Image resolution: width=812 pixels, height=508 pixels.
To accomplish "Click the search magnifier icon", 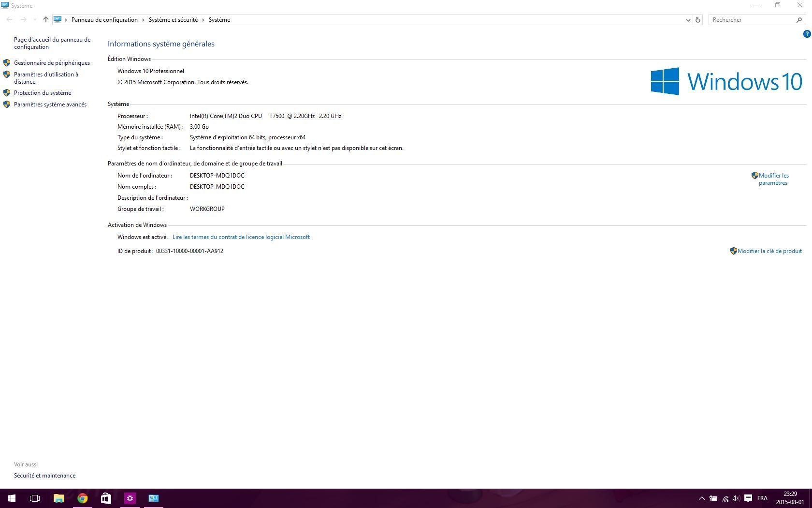I will pos(799,20).
